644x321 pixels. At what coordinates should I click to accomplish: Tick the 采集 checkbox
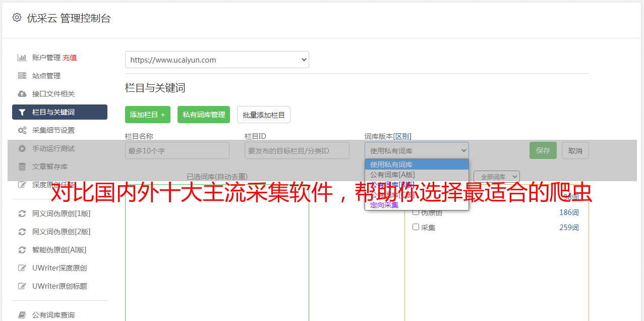tap(416, 227)
